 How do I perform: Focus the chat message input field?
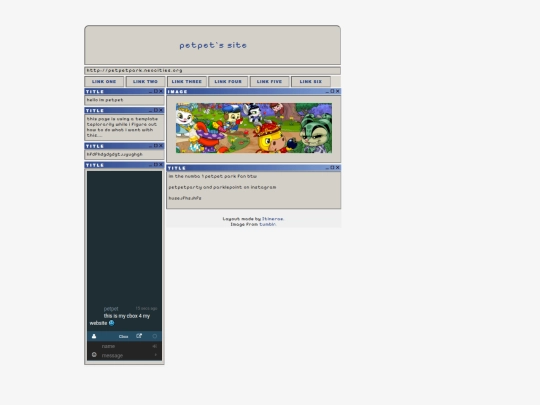126,355
